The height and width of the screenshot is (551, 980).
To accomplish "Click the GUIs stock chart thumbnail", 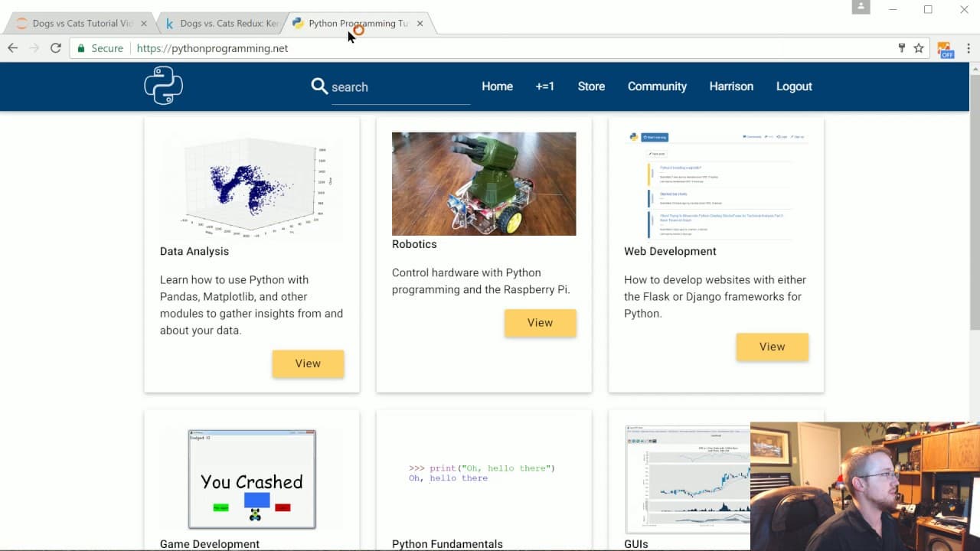I will (688, 479).
